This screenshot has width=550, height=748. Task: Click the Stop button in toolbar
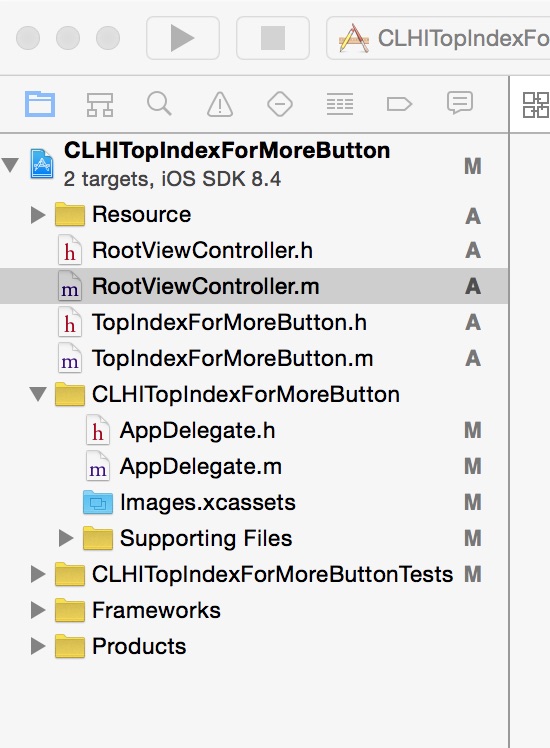[x=273, y=38]
